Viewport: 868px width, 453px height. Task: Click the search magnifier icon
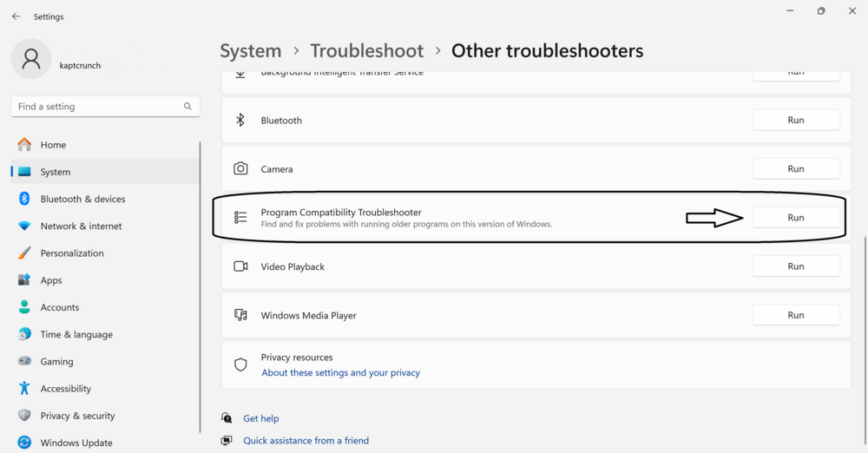pyautogui.click(x=187, y=107)
